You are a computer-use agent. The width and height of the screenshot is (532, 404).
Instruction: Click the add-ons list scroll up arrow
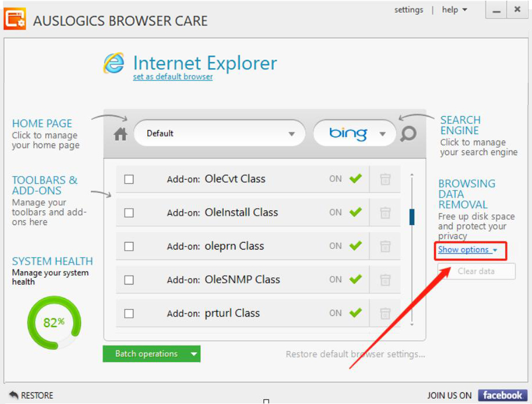[412, 175]
